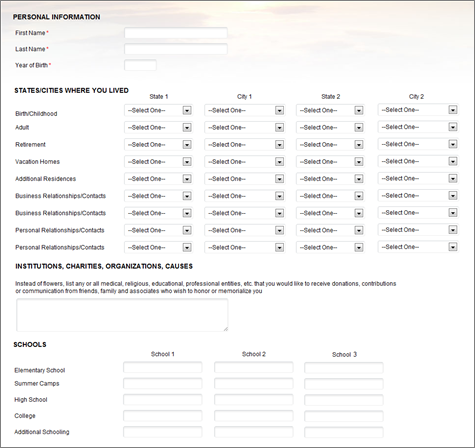This screenshot has width=475, height=448.
Task: Click the Year of Birth field
Action: coord(140,65)
